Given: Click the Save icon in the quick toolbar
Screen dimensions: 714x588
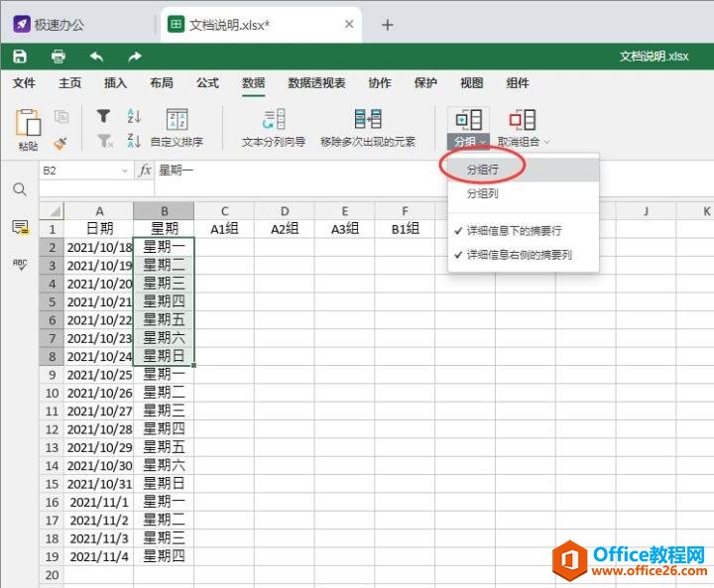Looking at the screenshot, I should click(x=20, y=57).
